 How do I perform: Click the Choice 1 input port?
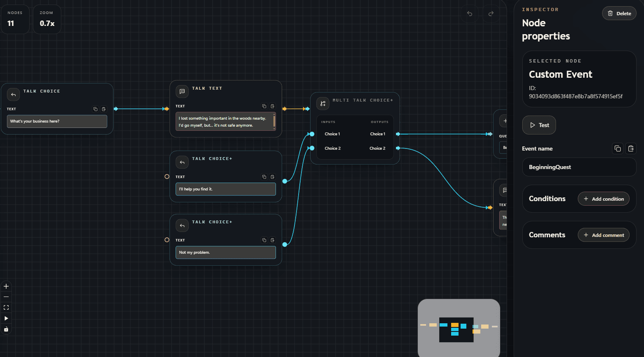click(x=312, y=134)
